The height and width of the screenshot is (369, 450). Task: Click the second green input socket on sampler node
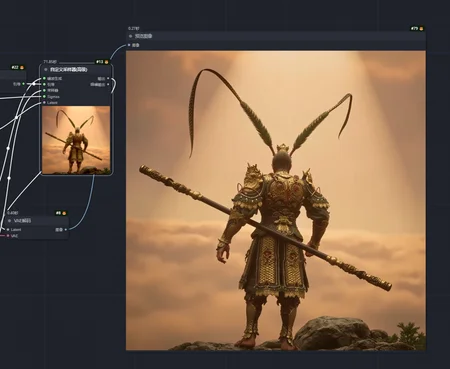[x=44, y=85]
